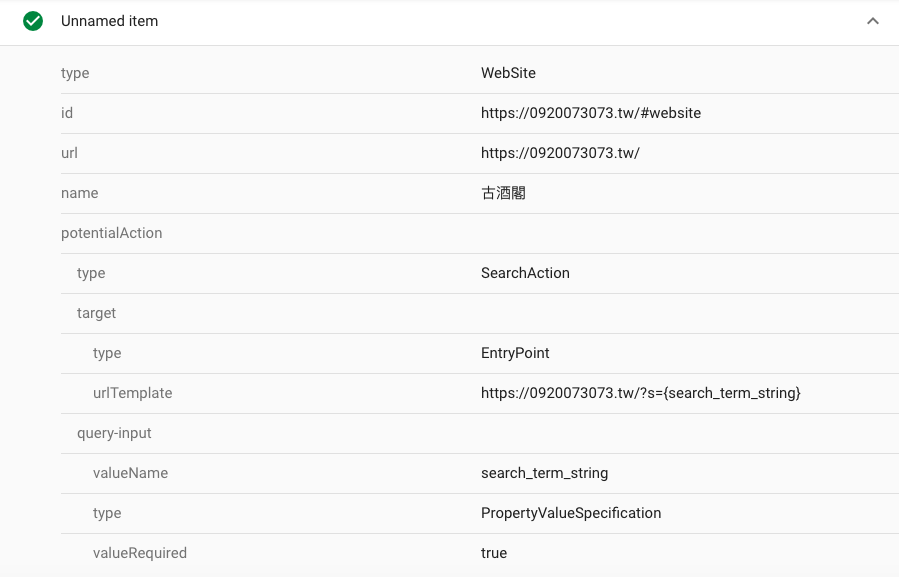Select the 'WebSite' type value
This screenshot has width=899, height=577.
508,73
